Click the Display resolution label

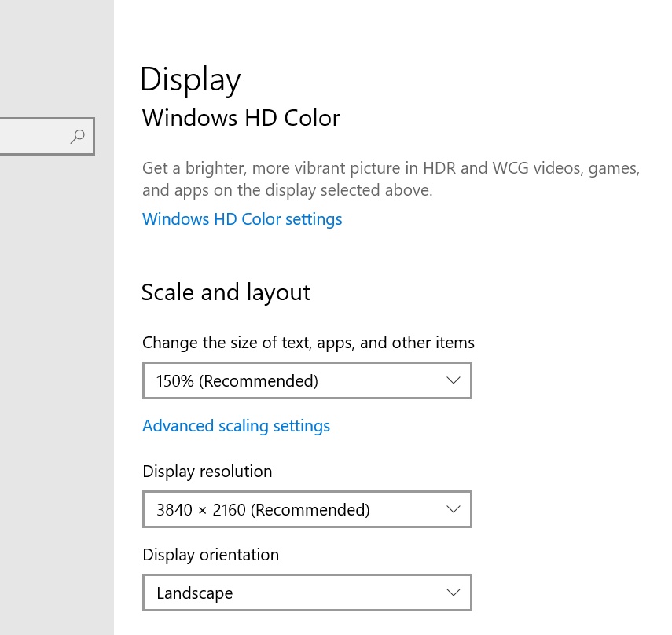[x=207, y=472]
